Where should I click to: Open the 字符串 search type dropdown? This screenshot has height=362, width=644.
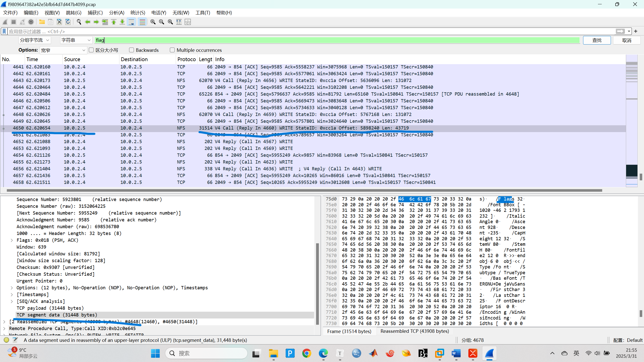76,40
